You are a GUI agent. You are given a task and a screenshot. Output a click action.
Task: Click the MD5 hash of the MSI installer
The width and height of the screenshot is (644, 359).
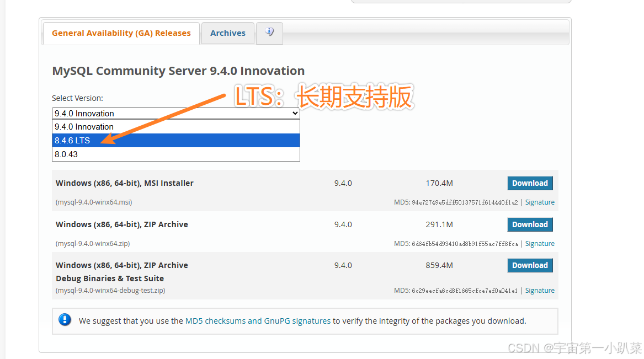(465, 202)
